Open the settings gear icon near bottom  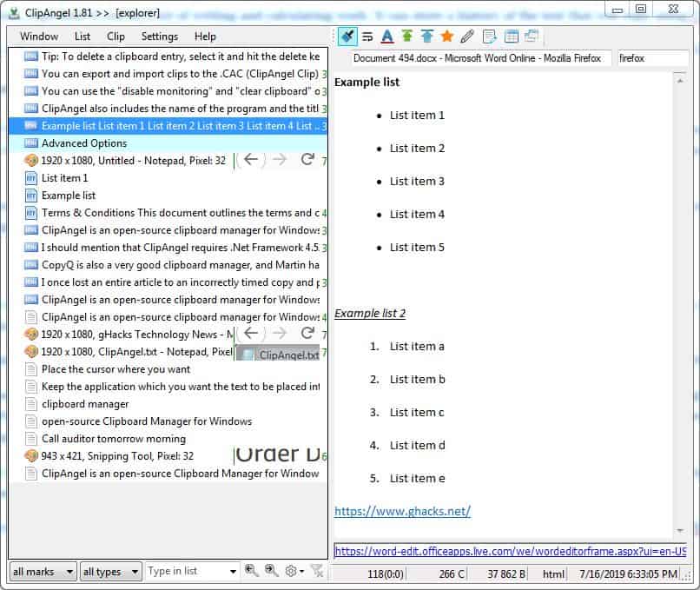click(x=292, y=572)
